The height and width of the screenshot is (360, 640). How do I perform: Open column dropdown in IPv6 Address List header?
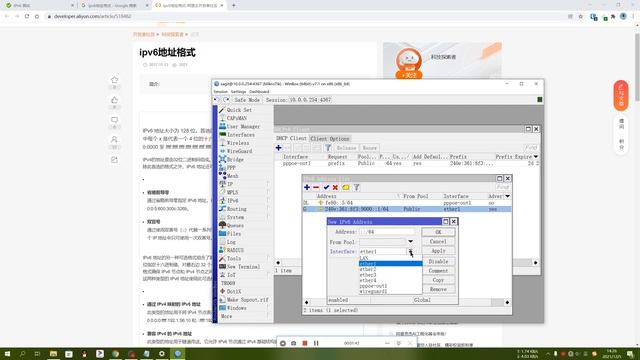click(x=507, y=196)
